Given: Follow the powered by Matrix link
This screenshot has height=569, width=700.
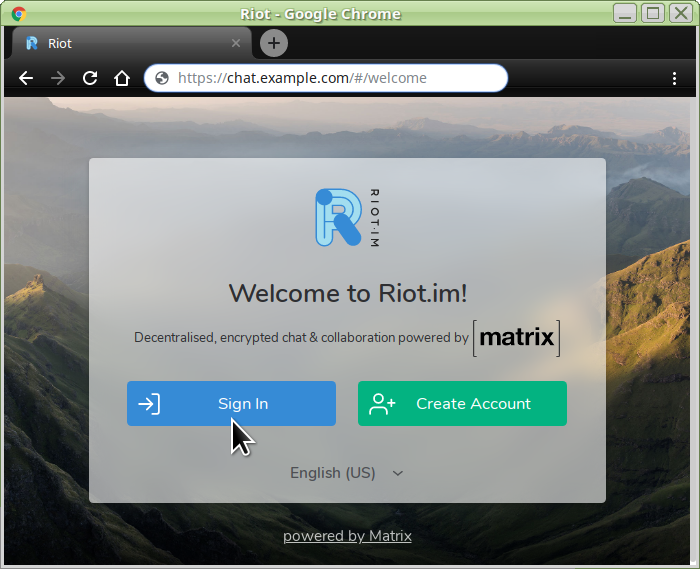Looking at the screenshot, I should 347,536.
